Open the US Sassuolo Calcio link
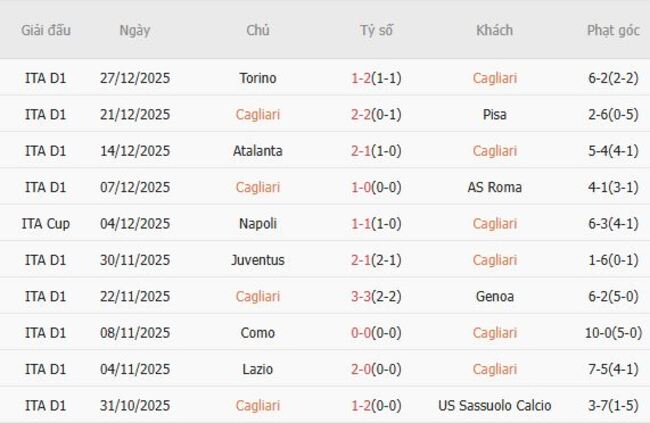The width and height of the screenshot is (650, 423). point(494,406)
